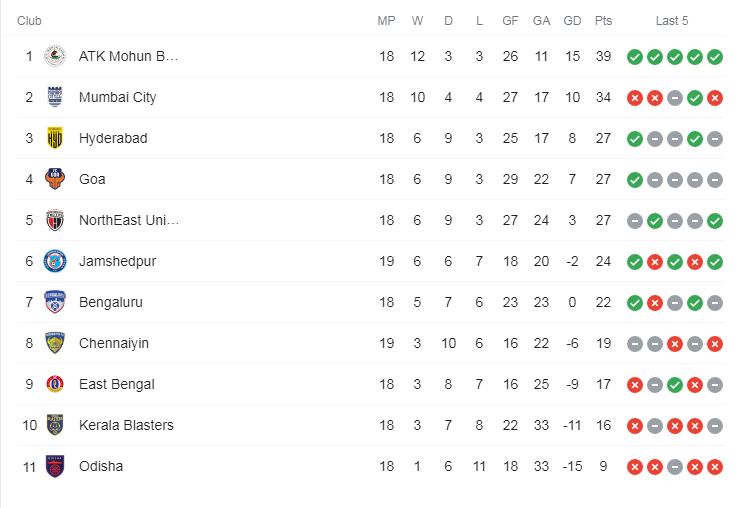This screenshot has height=508, width=749.
Task: Click the GD column header
Action: click(x=572, y=21)
